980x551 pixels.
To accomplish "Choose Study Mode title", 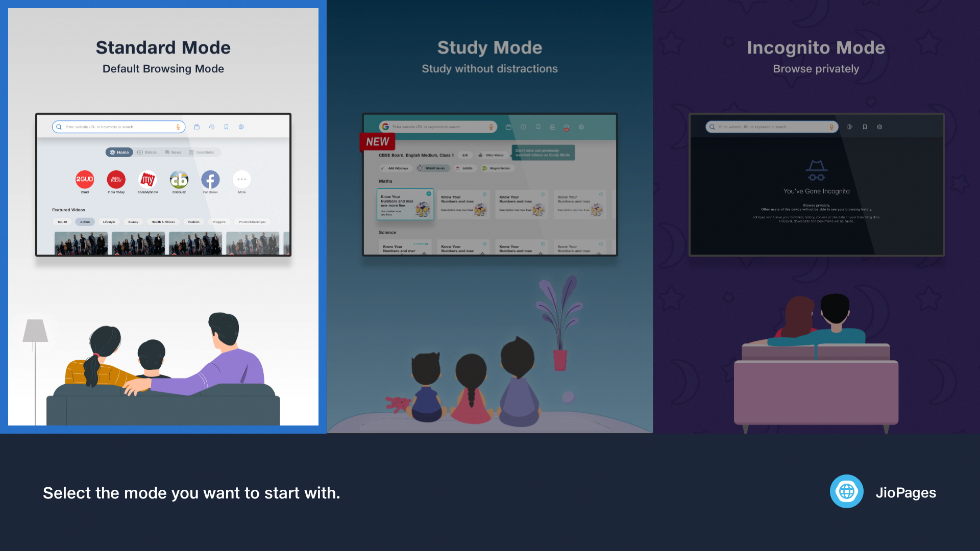I will 489,47.
